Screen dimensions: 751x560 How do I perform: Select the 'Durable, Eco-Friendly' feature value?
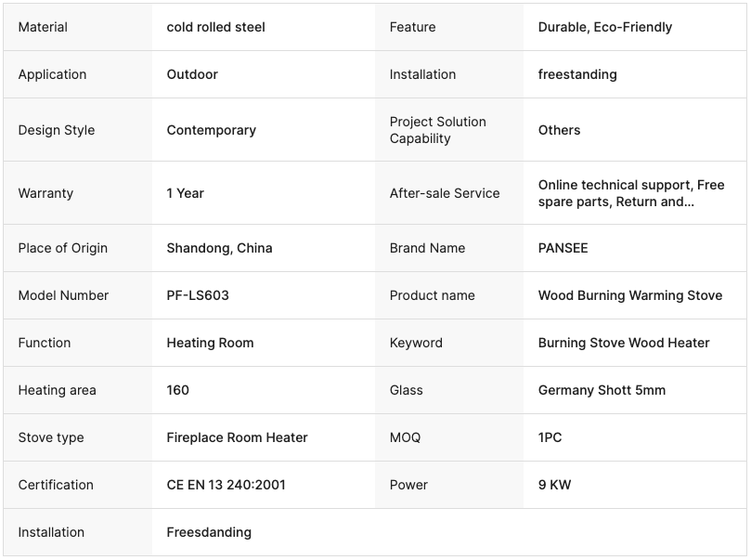[604, 27]
